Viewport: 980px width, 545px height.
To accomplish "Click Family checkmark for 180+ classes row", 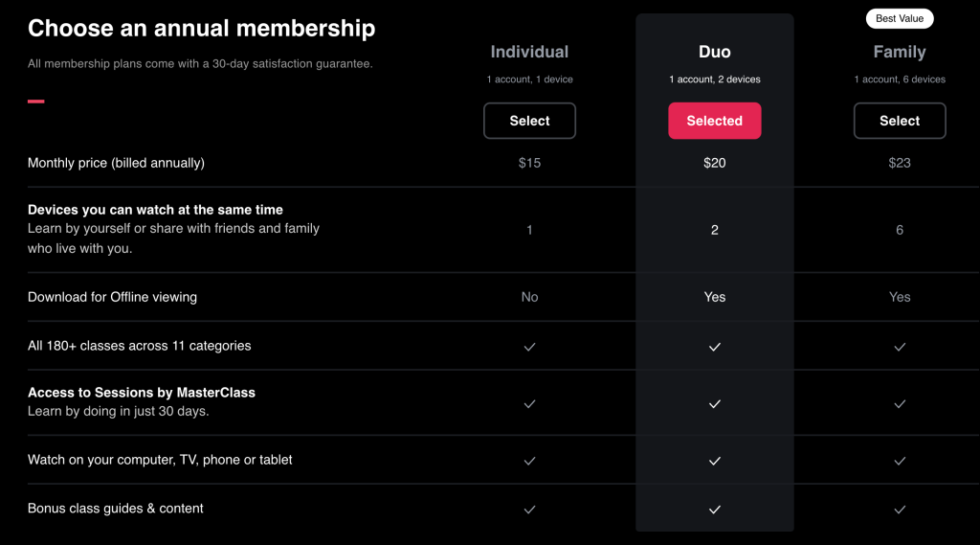I will tap(900, 347).
